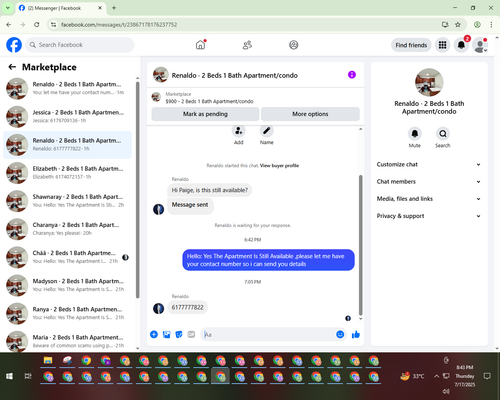This screenshot has width=500, height=400.
Task: Open the Facebook menu grid icon
Action: 442,45
